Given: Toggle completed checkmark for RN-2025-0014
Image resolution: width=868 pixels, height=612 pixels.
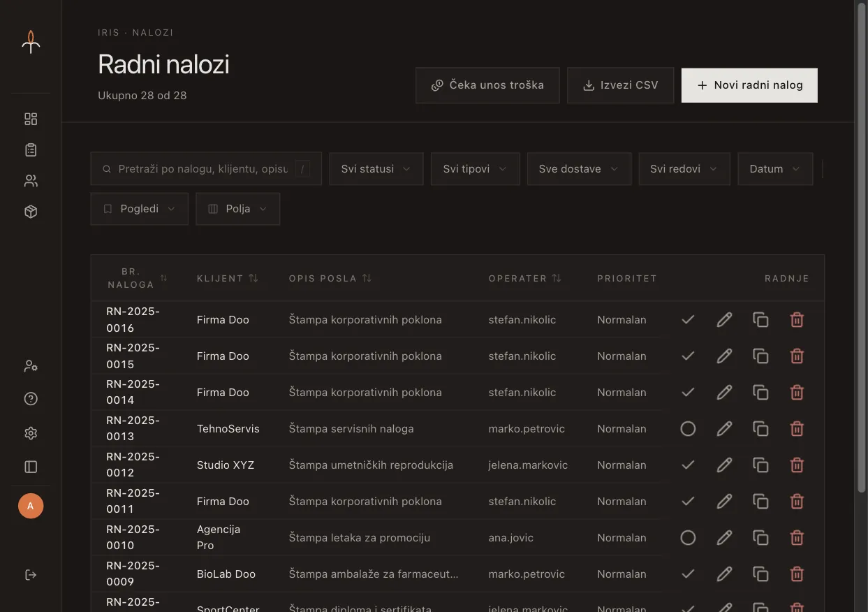Looking at the screenshot, I should click(688, 393).
